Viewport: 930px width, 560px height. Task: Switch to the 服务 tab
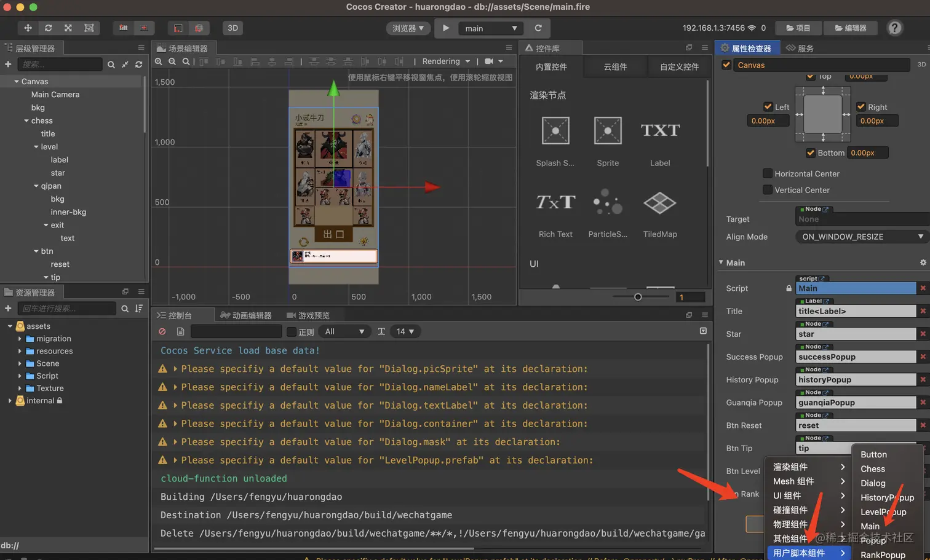[x=800, y=48]
